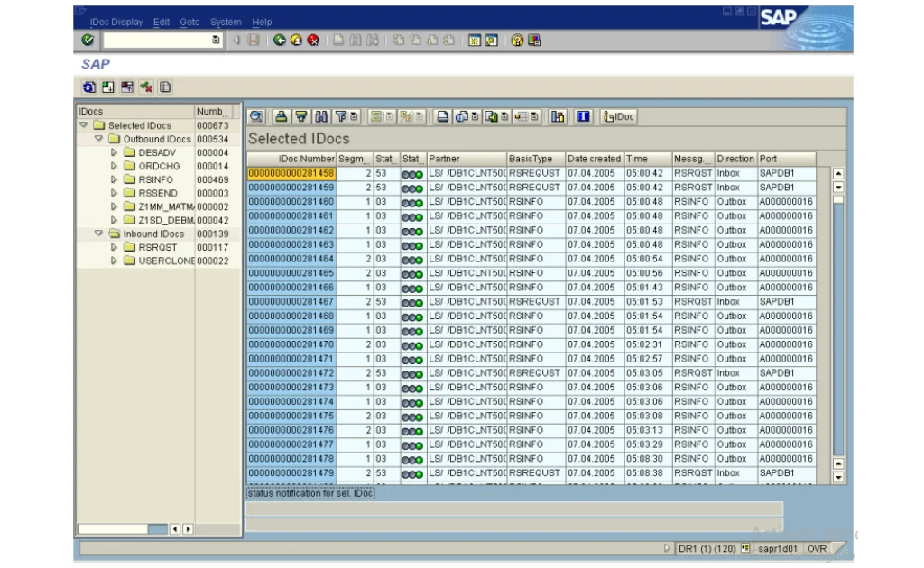Click the printer icon in the list toolbar
This screenshot has height=568, width=924.
(442, 116)
